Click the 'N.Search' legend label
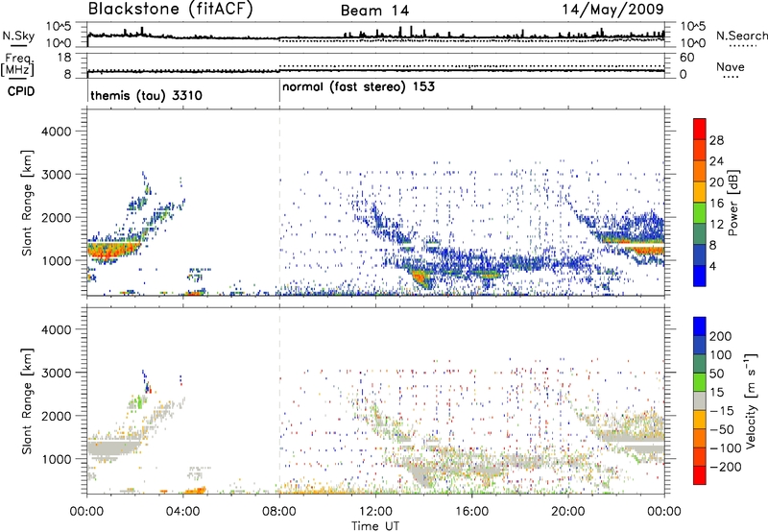The image size is (768, 532). pos(741,36)
